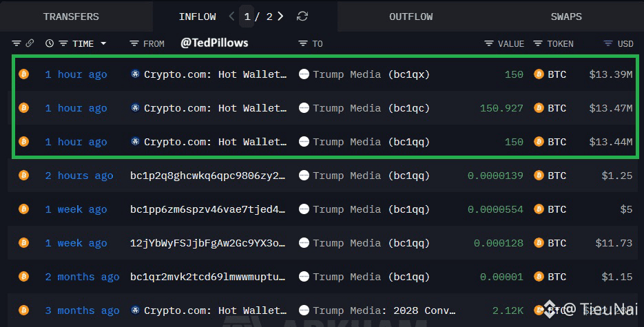Open the TOKEN column filter

pos(538,43)
